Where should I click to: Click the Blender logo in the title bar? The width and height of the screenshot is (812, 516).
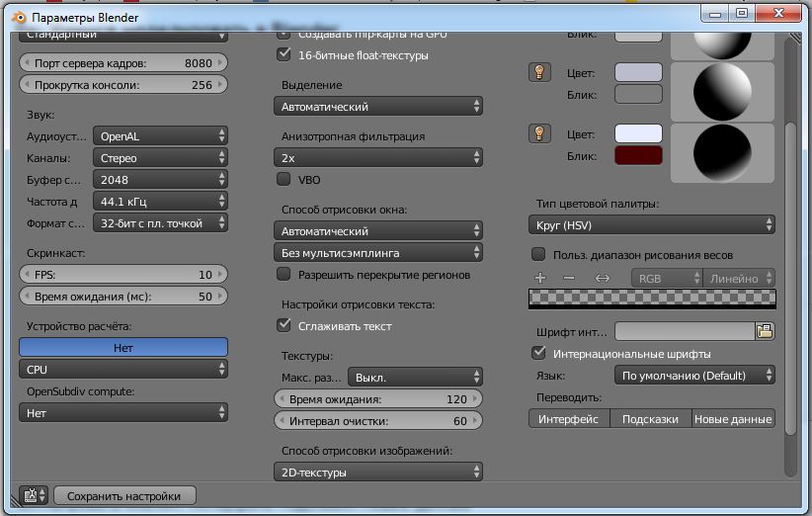click(18, 18)
